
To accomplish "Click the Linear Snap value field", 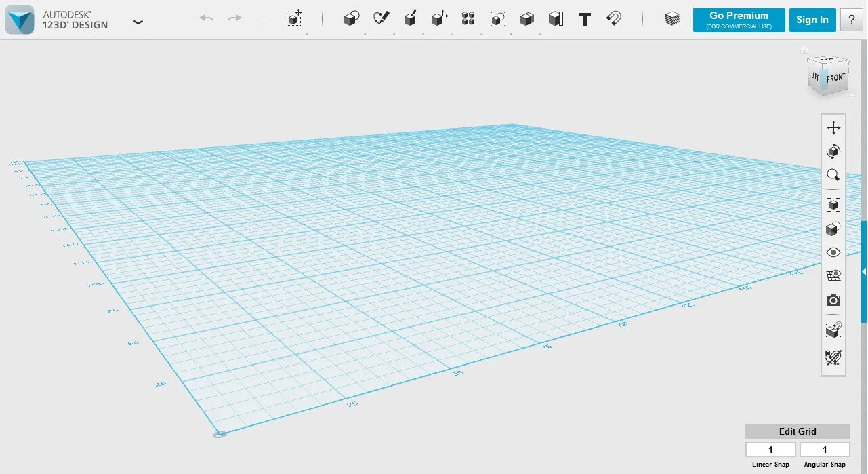I will click(x=770, y=450).
